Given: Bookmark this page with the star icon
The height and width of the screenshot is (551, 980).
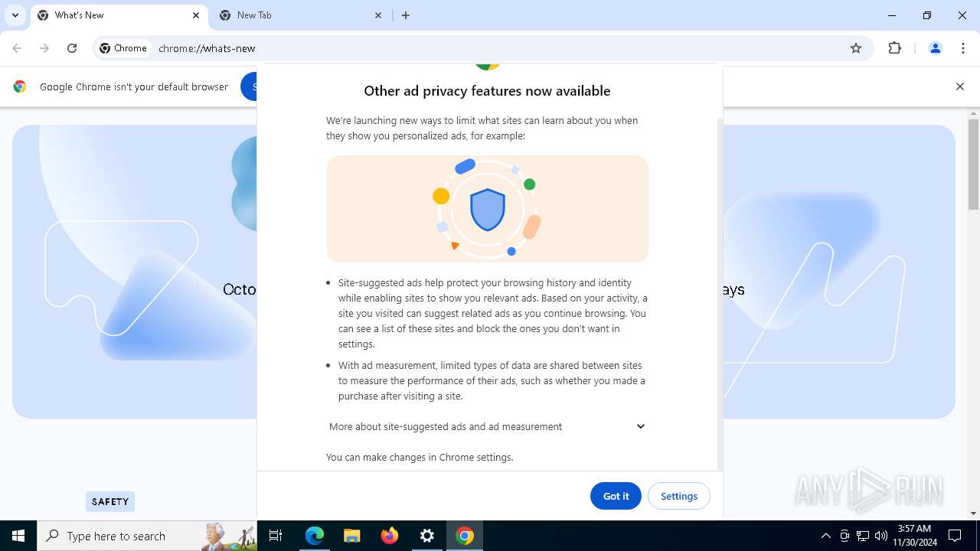Looking at the screenshot, I should 856,48.
